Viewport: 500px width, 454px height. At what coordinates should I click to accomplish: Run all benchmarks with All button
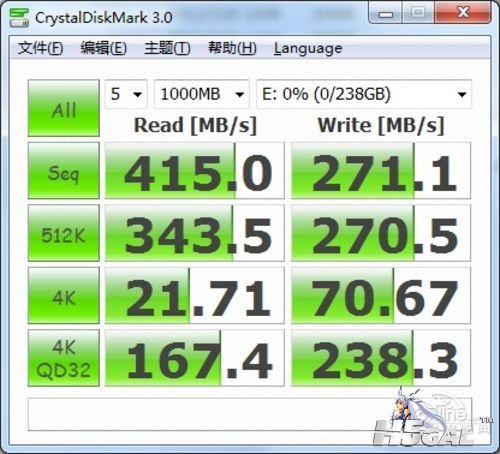64,108
